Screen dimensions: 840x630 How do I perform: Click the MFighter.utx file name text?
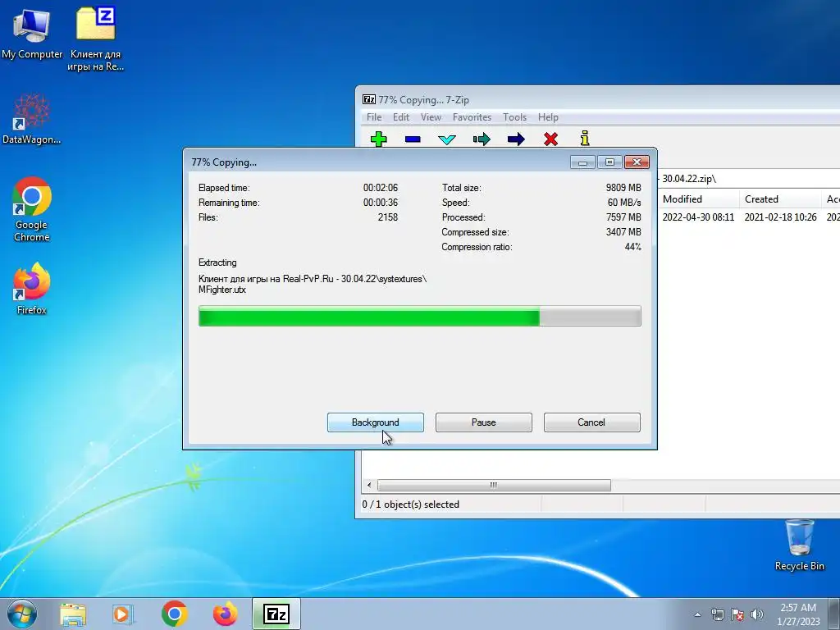[x=222, y=290]
